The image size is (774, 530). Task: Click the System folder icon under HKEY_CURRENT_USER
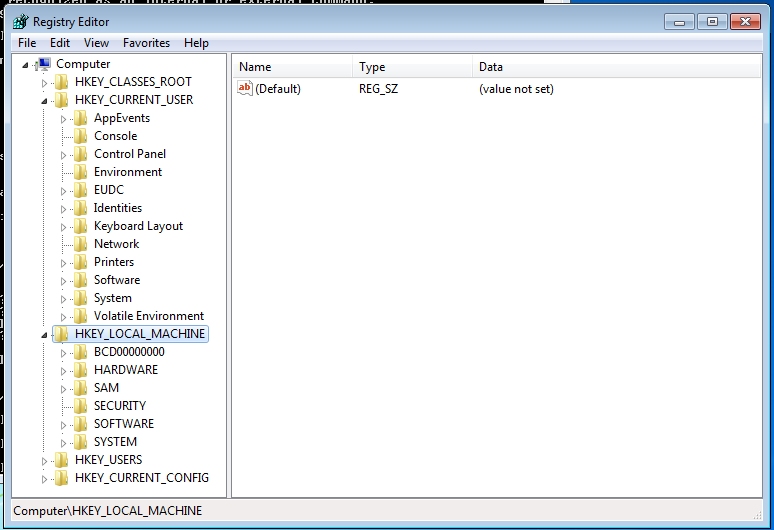(x=80, y=298)
